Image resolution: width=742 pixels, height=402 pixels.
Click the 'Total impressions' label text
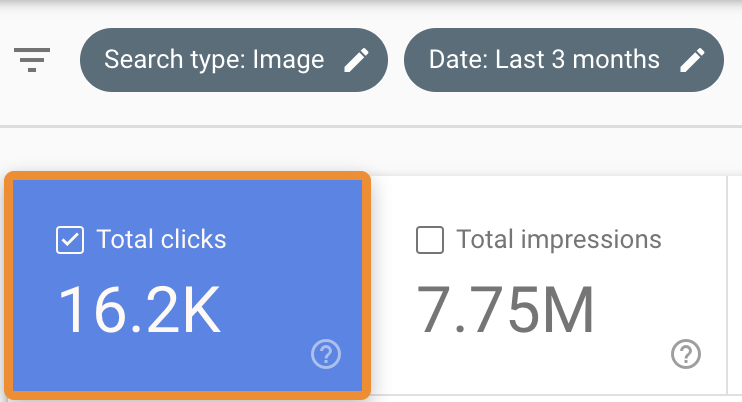559,240
